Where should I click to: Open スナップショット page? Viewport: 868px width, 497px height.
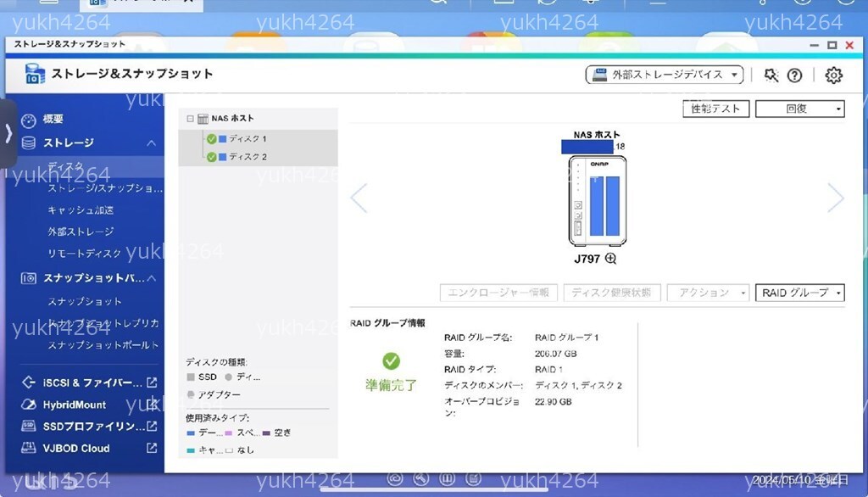[x=84, y=301]
